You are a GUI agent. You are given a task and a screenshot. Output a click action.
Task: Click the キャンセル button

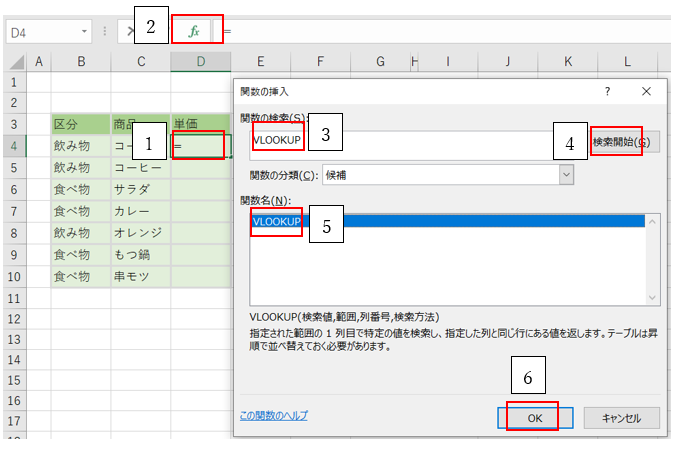coord(620,418)
